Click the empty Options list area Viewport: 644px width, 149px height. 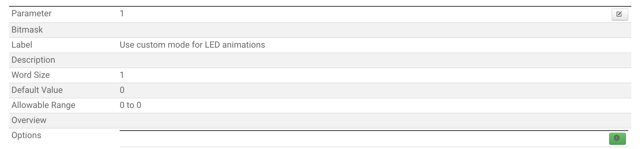coord(361,139)
